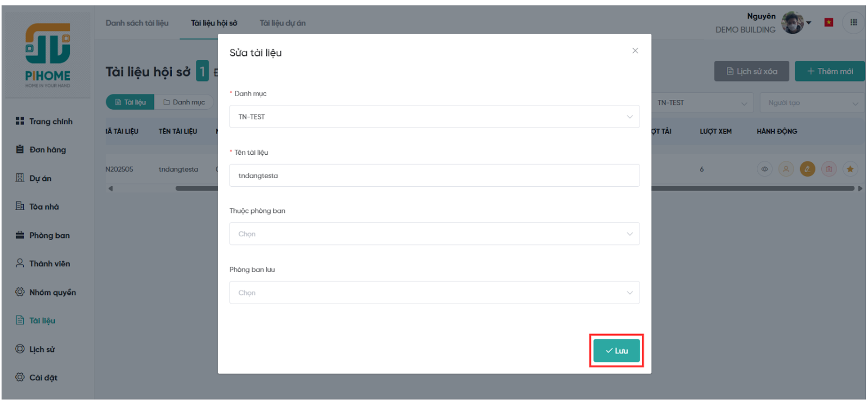
Task: Open the Phòng ban lưu dropdown
Action: [434, 293]
